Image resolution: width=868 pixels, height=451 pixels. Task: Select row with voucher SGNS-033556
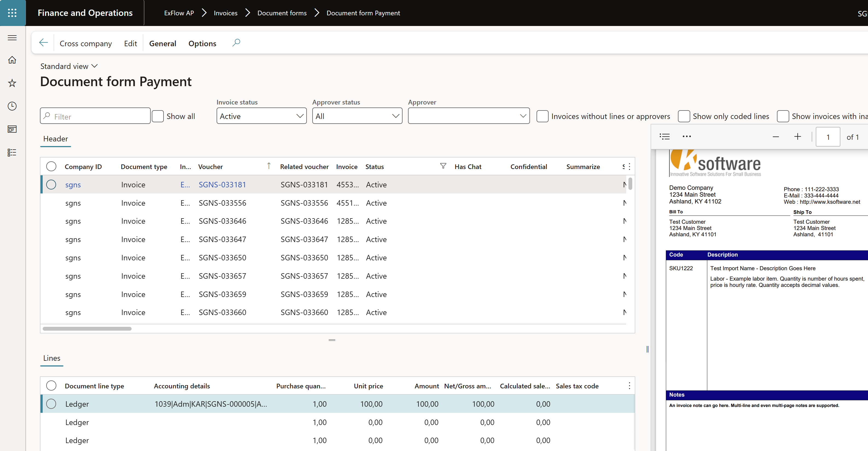[x=333, y=203]
